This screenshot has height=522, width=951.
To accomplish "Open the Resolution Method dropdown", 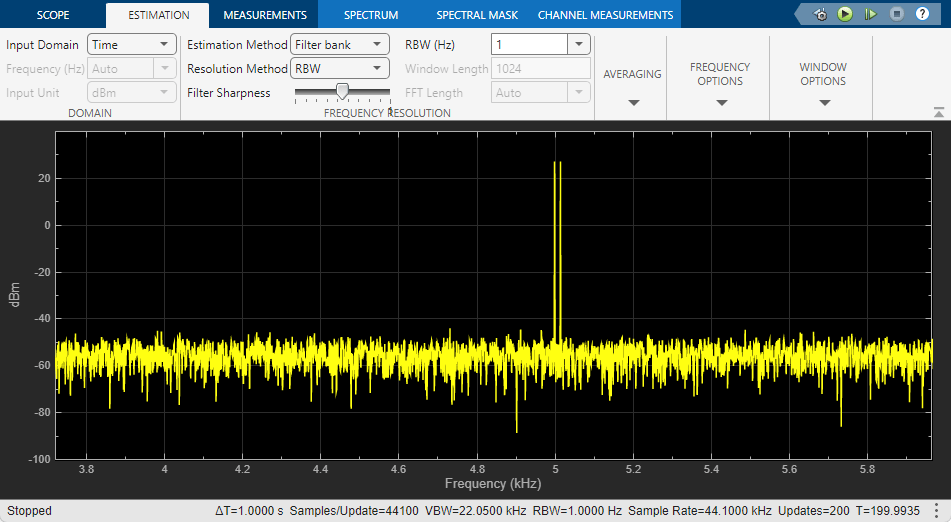I will click(339, 69).
